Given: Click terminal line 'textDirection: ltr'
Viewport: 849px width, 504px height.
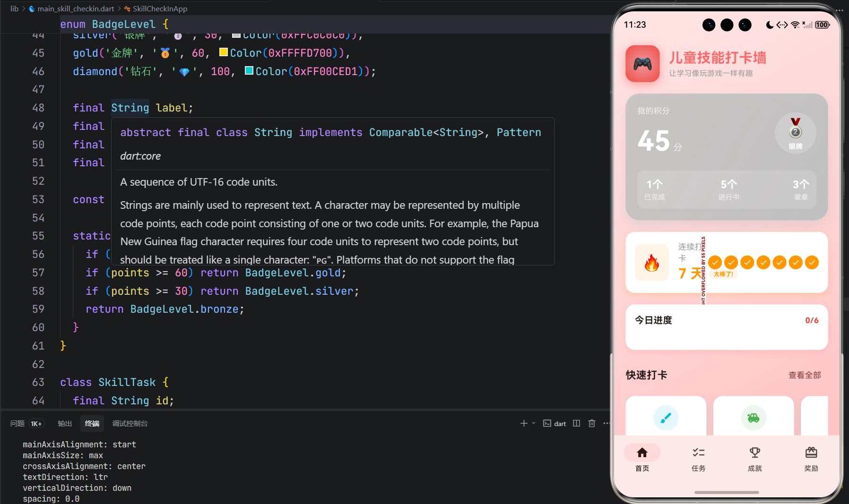Looking at the screenshot, I should pyautogui.click(x=65, y=477).
